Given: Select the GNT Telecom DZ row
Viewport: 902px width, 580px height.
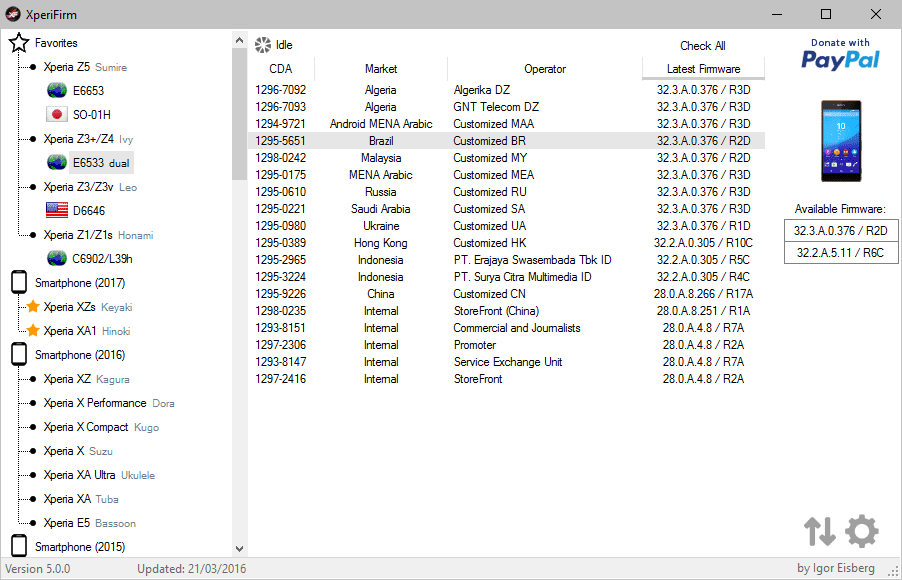Looking at the screenshot, I should pos(506,106).
